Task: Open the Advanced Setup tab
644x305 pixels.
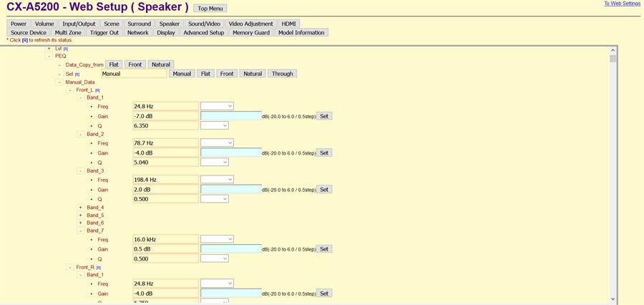Action: coord(203,32)
